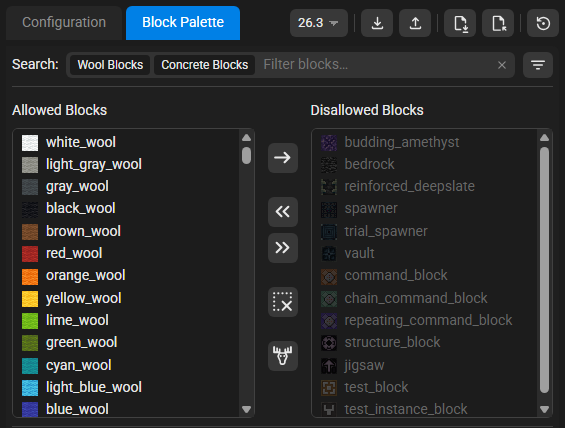The image size is (565, 428).
Task: Select brown_wool in the list
Action: point(126,231)
